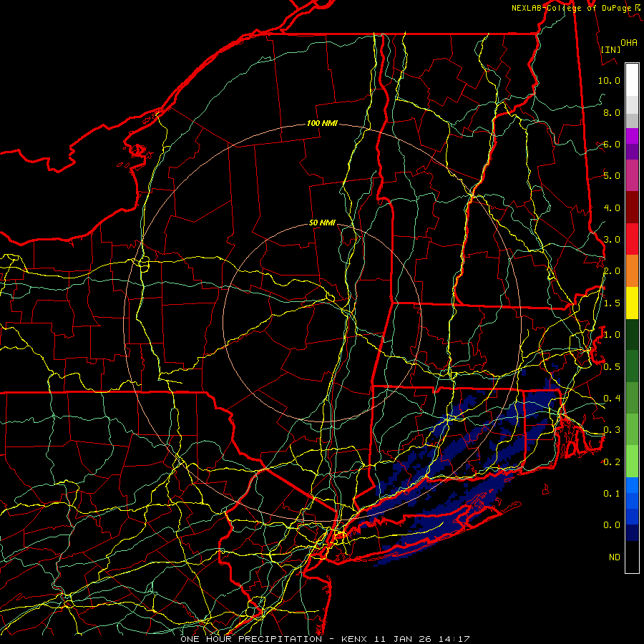The height and width of the screenshot is (644, 644).
Task: Click the light green 0.2 inch swatch
Action: click(632, 462)
